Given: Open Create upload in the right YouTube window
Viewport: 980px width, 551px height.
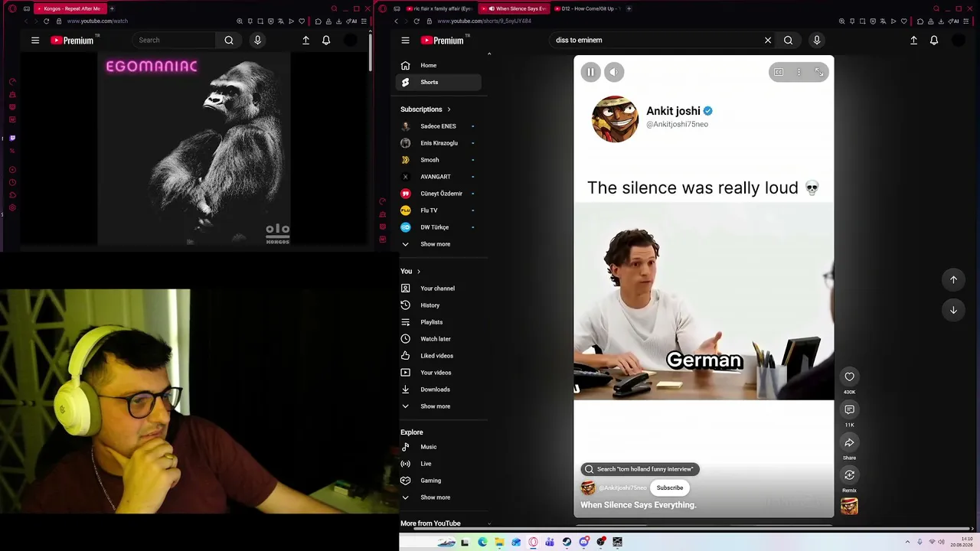Looking at the screenshot, I should (x=913, y=40).
